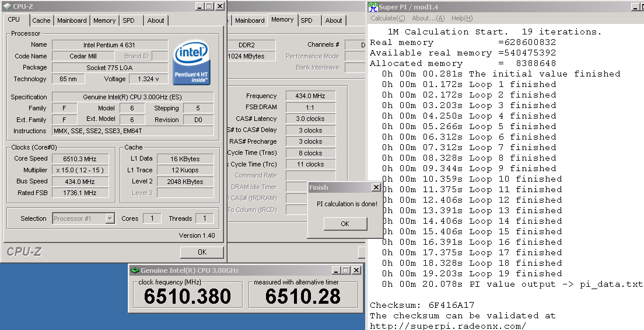Click the Stepping value 5
644x330 pixels.
tap(198, 108)
